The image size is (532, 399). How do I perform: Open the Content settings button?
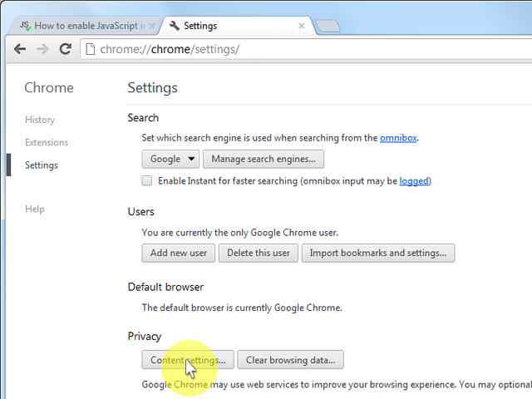point(188,360)
